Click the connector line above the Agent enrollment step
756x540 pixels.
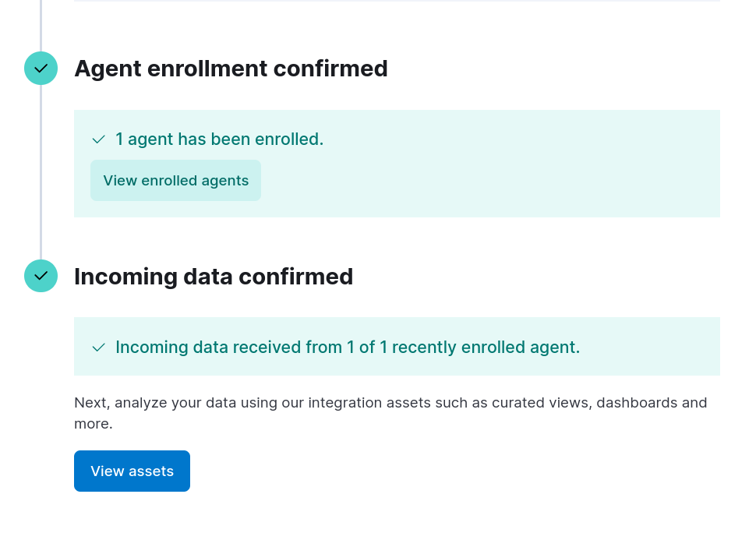click(41, 23)
